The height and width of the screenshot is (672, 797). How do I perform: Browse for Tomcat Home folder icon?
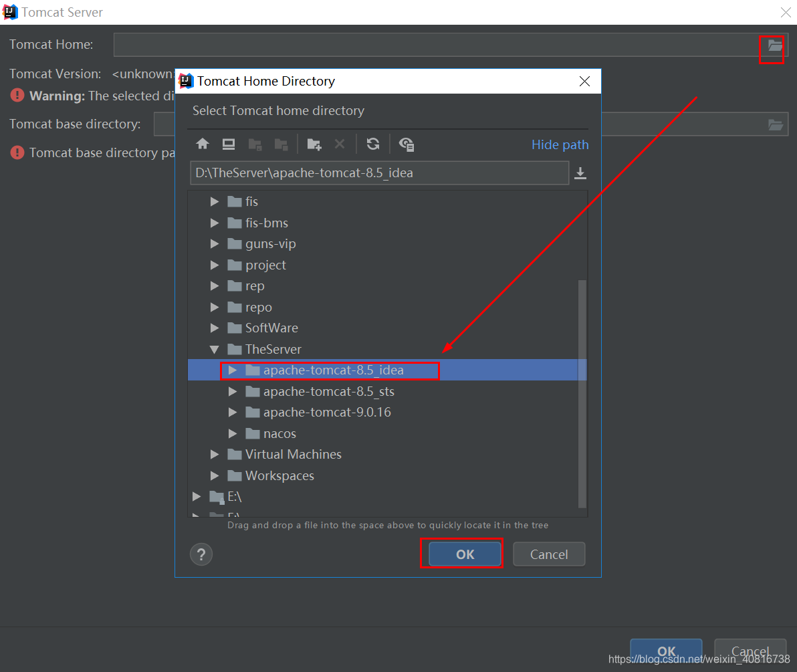[775, 45]
